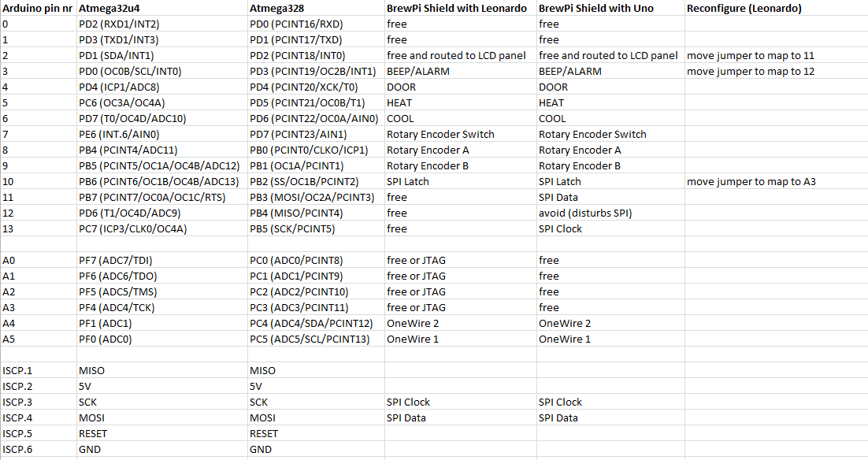Click the 'BrewPi Shield with Leonardo' header
The width and height of the screenshot is (868, 460).
coord(461,9)
